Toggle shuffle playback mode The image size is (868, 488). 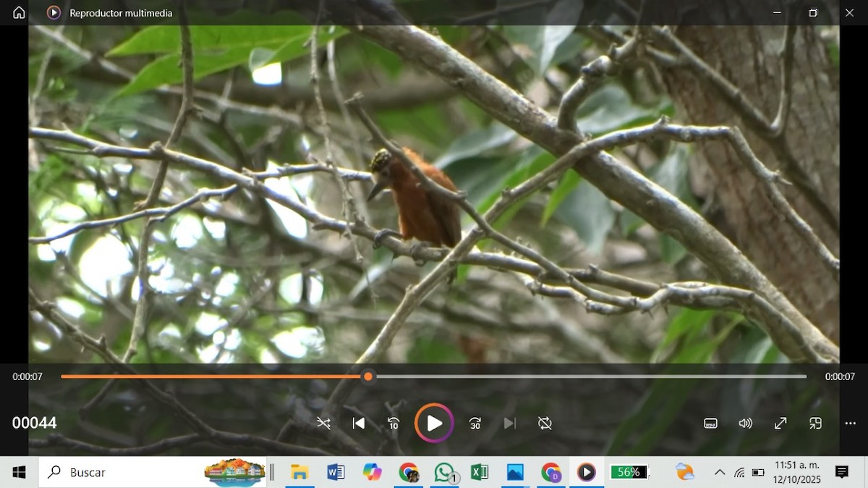click(323, 424)
